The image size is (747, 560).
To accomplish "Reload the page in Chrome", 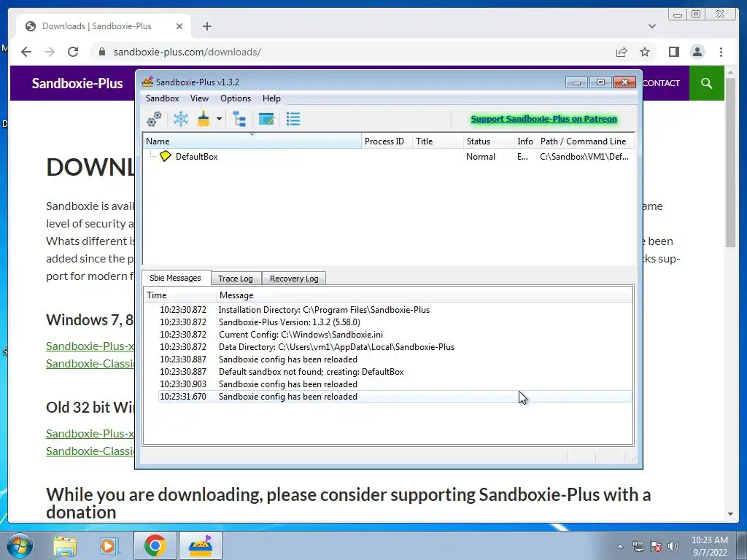I will (x=73, y=52).
